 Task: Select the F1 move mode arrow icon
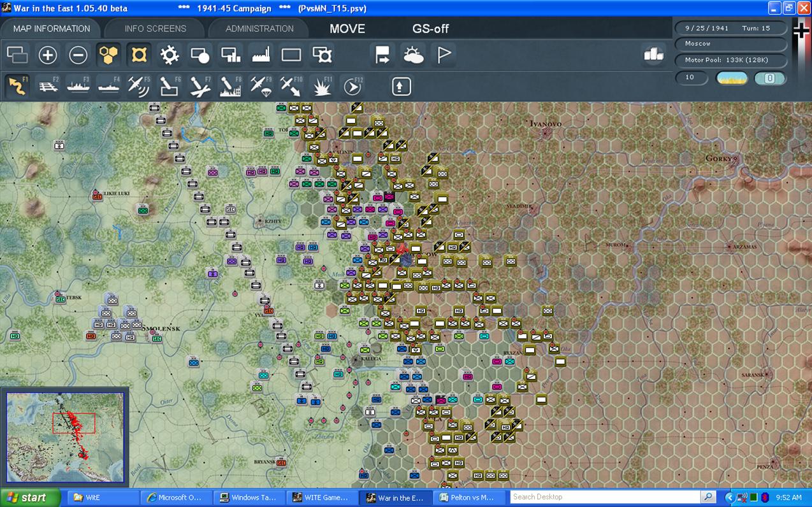pos(17,86)
